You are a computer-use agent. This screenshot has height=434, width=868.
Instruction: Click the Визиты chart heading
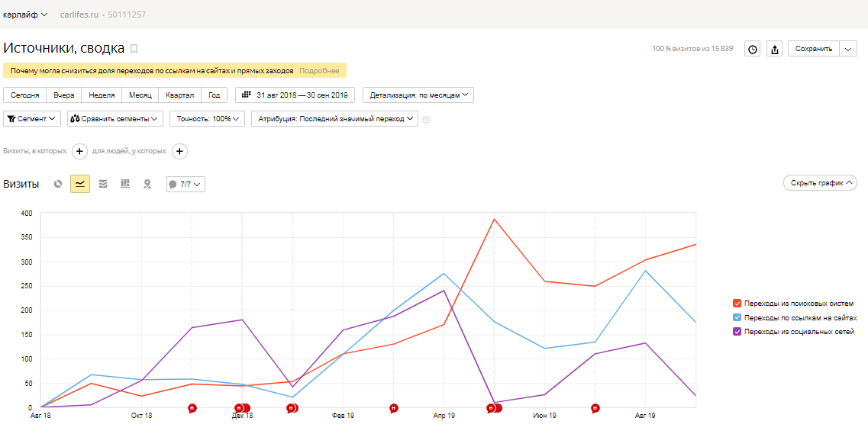[21, 185]
